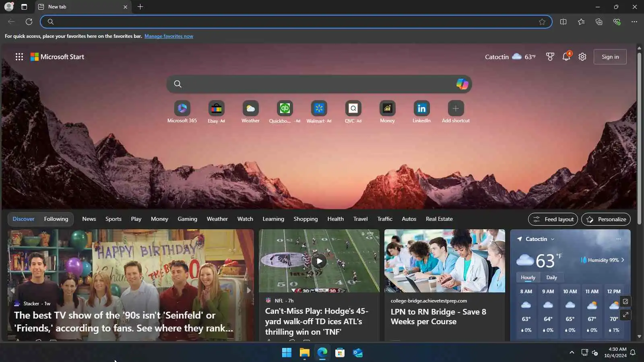Viewport: 644px width, 362px height.
Task: Select Daily weather forecast
Action: (x=551, y=277)
